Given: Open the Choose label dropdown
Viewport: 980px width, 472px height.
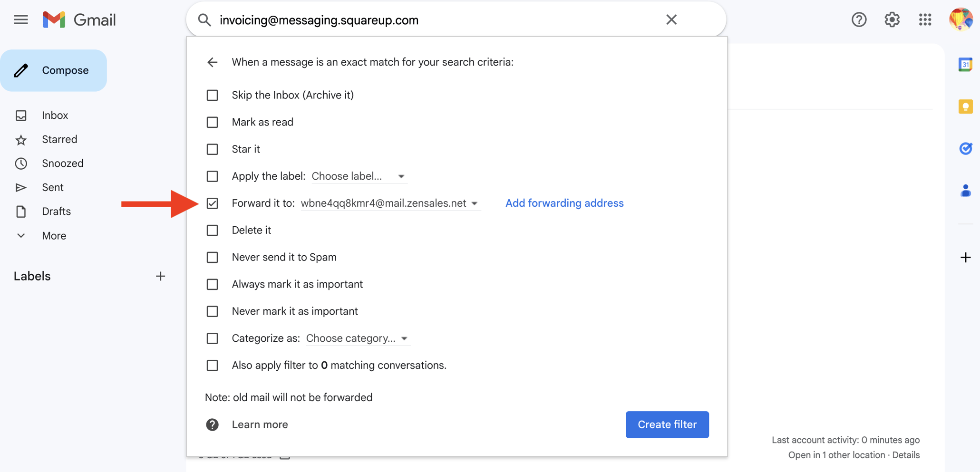Looking at the screenshot, I should click(359, 176).
